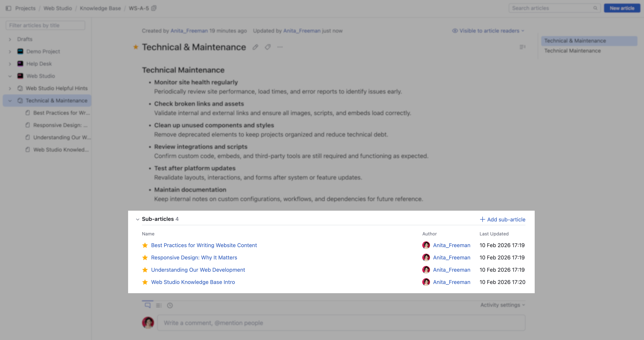This screenshot has height=340, width=644.
Task: Toggle star on Web Studio Knowledge Base Intro
Action: [x=145, y=282]
